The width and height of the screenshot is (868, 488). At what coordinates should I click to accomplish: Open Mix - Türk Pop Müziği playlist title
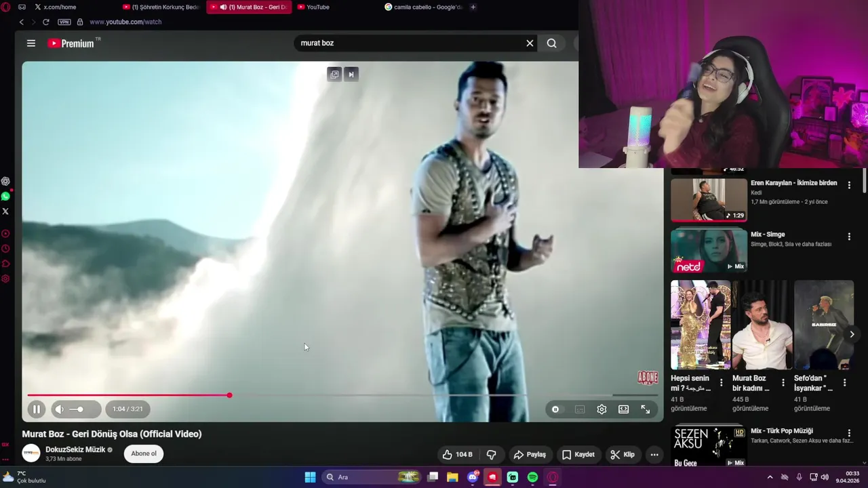click(x=781, y=430)
